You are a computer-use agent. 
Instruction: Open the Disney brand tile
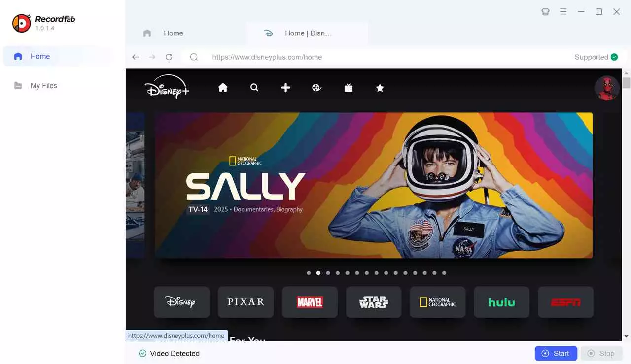pos(181,302)
